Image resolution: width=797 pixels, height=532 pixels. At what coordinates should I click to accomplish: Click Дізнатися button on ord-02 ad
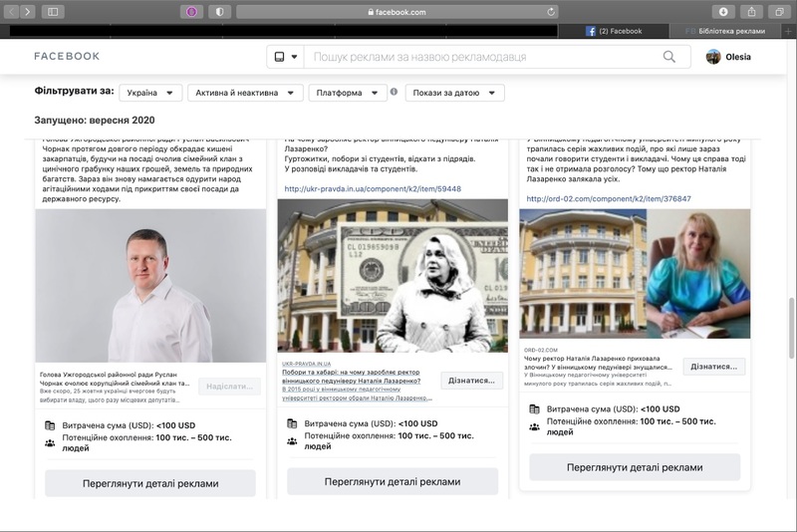(713, 367)
